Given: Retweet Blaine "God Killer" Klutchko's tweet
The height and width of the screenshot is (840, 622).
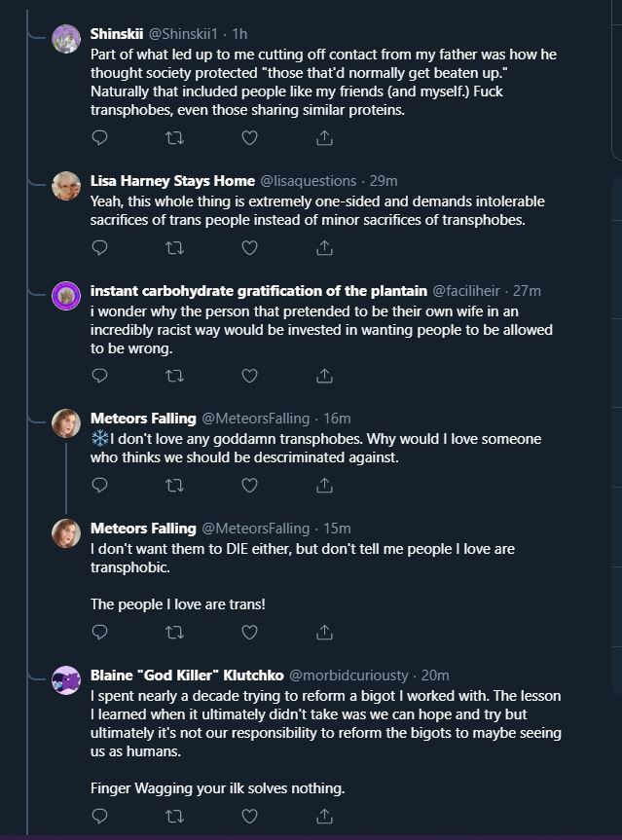Looking at the screenshot, I should pyautogui.click(x=174, y=817).
